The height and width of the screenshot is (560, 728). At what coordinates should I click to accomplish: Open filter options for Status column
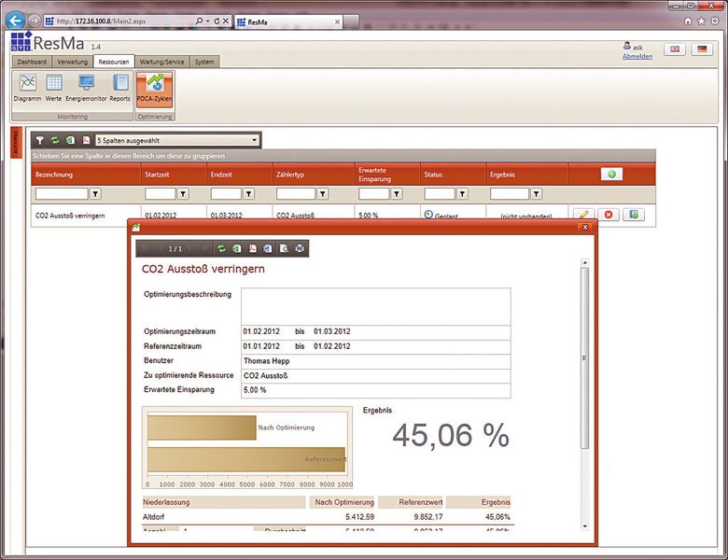pos(462,193)
